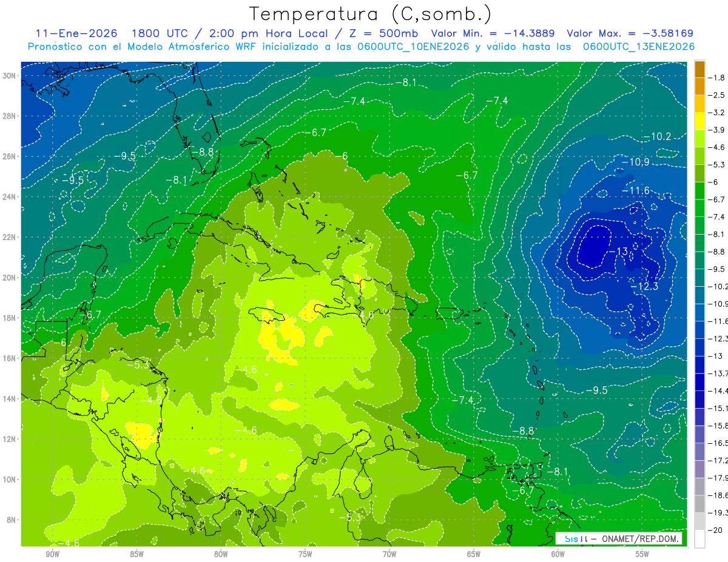Click the 12N latitude axis label
728x562 pixels.
tap(9, 439)
